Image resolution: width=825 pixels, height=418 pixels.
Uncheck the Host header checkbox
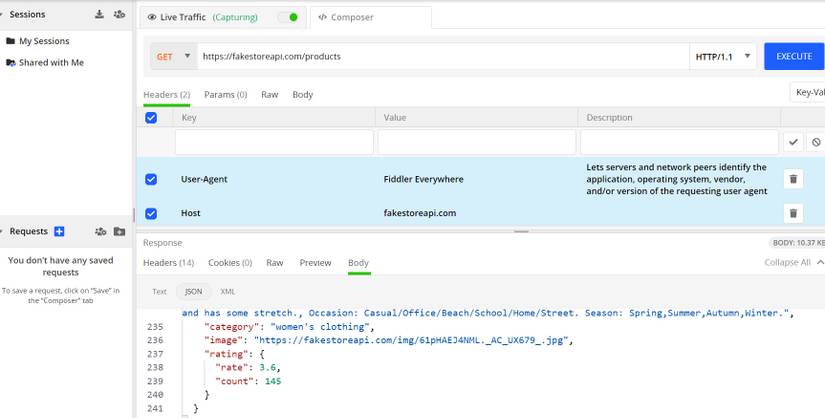tap(151, 213)
